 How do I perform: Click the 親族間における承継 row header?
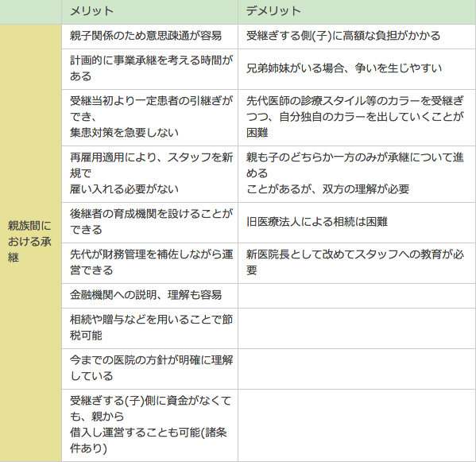(30, 243)
